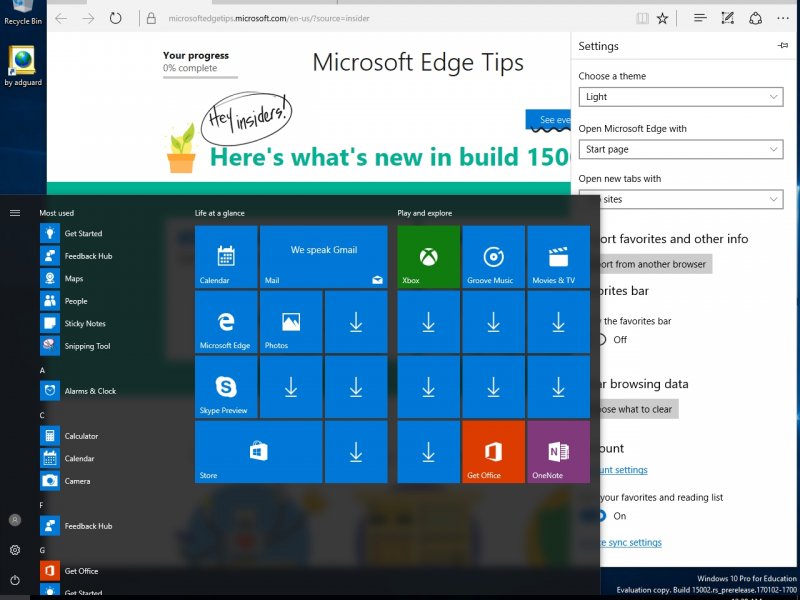Open the Movies & TV tile
This screenshot has height=600, width=800.
pyautogui.click(x=559, y=257)
